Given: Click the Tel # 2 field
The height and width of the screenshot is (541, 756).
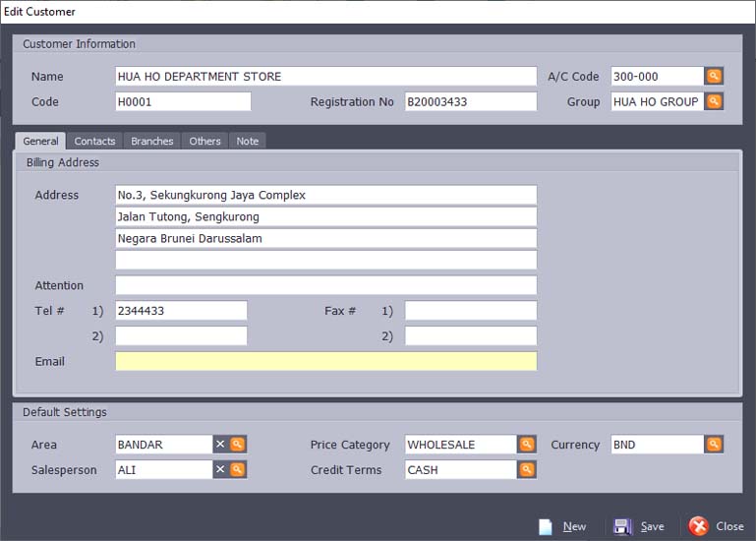Looking at the screenshot, I should (x=181, y=335).
